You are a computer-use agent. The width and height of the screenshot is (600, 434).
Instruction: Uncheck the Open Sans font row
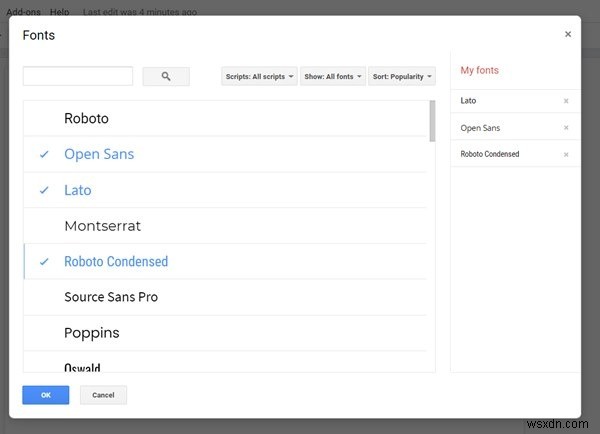[x=225, y=154]
